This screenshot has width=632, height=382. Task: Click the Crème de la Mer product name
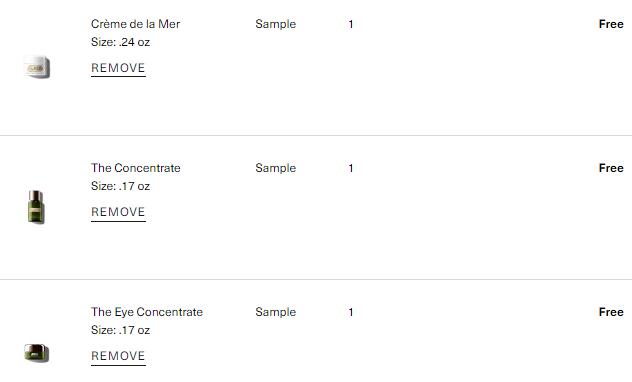tap(135, 24)
